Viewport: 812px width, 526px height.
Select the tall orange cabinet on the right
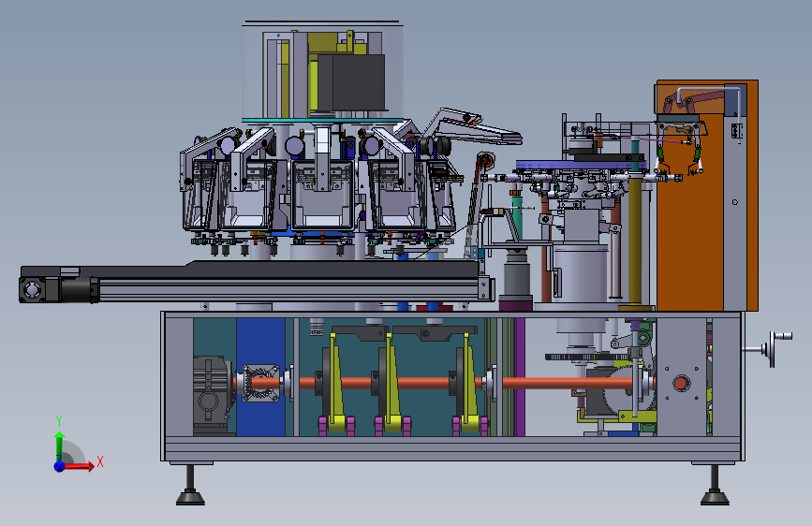pyautogui.click(x=707, y=196)
